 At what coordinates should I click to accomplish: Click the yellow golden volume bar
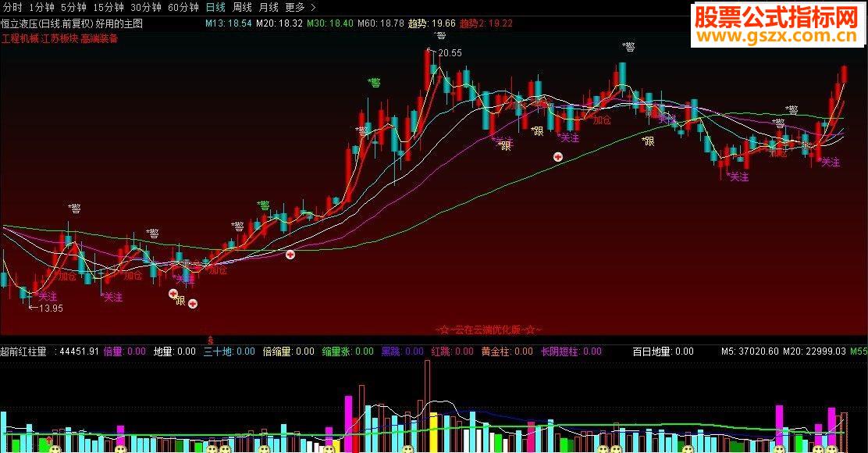(433, 433)
